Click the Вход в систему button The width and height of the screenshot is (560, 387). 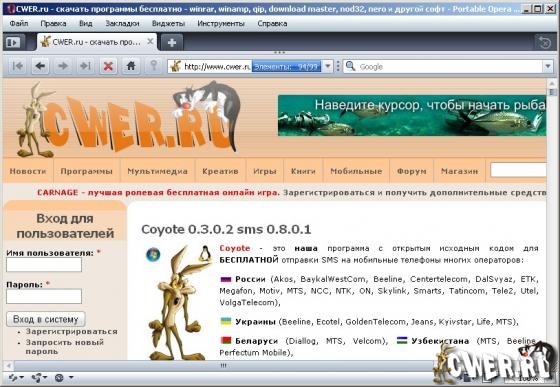click(x=46, y=319)
